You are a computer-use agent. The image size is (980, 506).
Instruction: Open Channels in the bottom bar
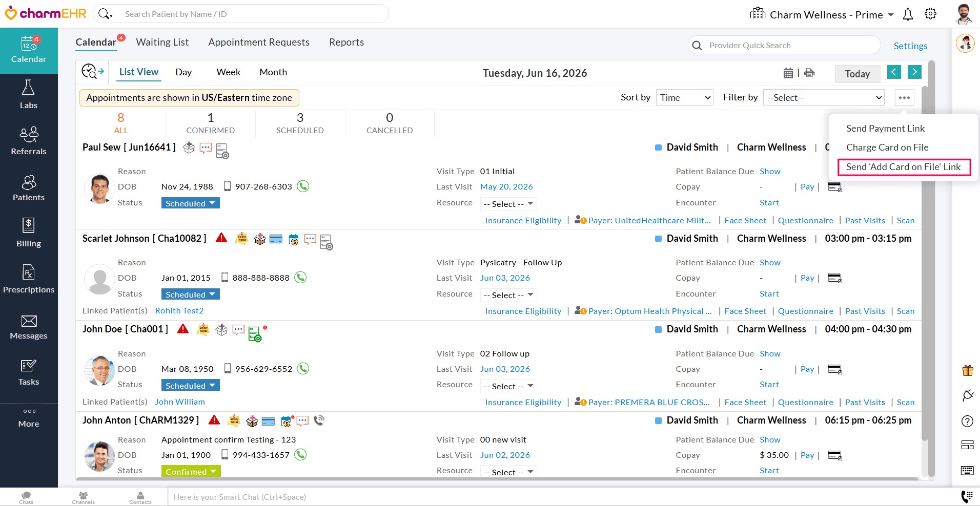tap(83, 498)
